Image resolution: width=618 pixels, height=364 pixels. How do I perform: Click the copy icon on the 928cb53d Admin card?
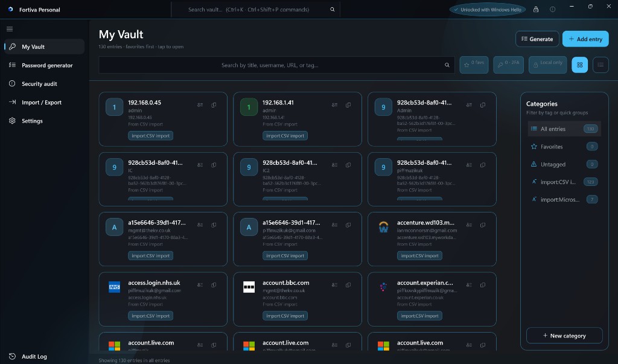[483, 105]
